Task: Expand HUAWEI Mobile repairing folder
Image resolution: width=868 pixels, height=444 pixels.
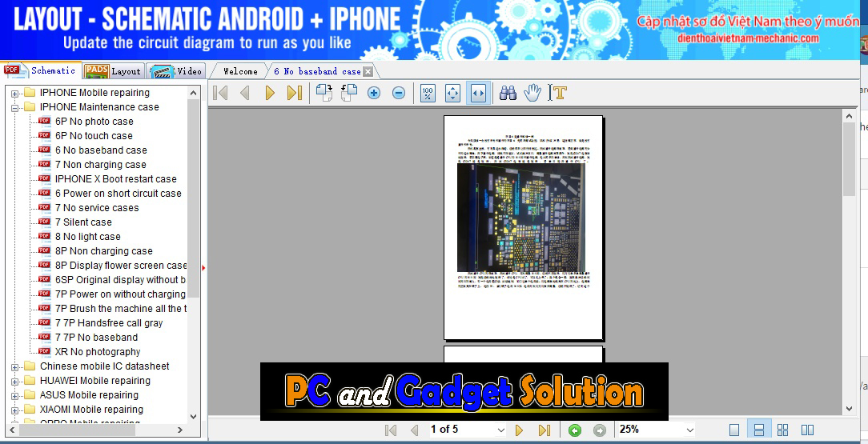Action: pos(14,381)
